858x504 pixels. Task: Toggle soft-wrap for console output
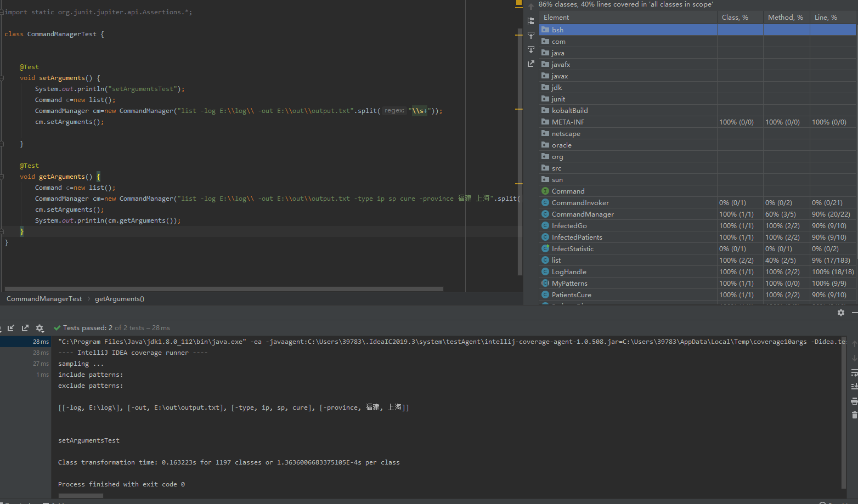pyautogui.click(x=854, y=372)
